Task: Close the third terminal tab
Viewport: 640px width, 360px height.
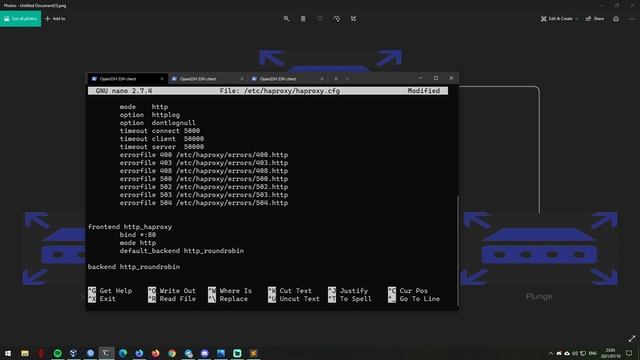Action: (x=322, y=79)
